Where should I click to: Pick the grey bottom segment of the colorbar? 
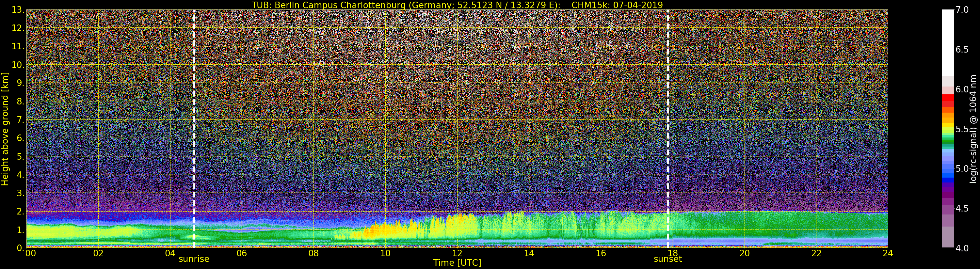pyautogui.click(x=948, y=237)
